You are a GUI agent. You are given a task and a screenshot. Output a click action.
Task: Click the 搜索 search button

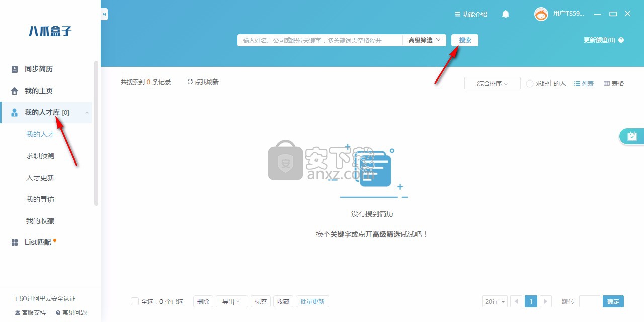pyautogui.click(x=465, y=40)
